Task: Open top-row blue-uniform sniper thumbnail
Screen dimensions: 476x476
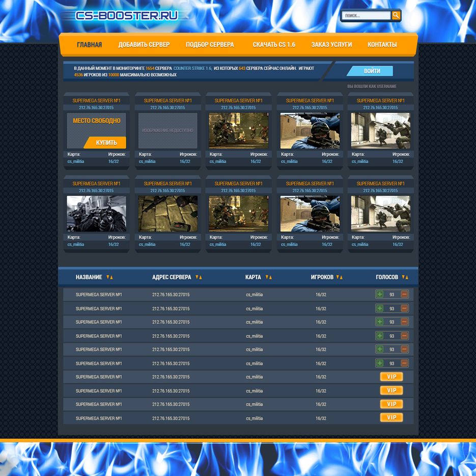Action: click(x=310, y=130)
